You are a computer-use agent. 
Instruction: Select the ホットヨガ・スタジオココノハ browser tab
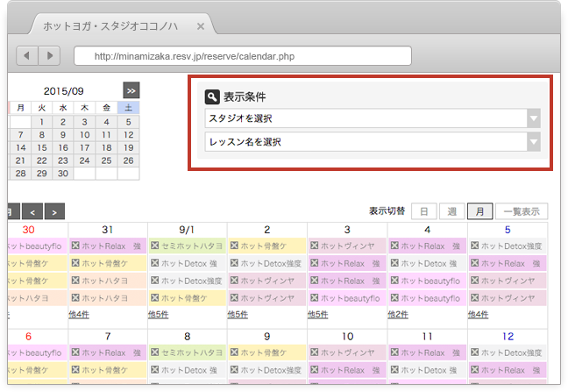[110, 26]
